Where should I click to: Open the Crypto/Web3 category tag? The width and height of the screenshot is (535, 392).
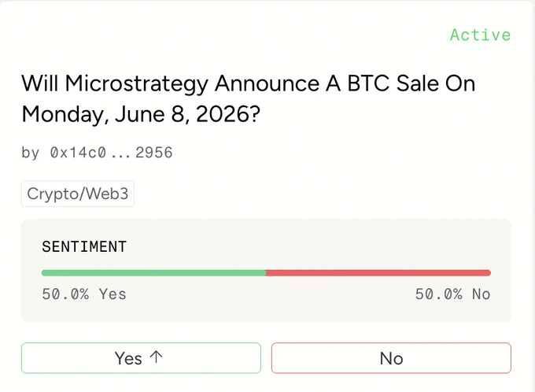point(78,194)
